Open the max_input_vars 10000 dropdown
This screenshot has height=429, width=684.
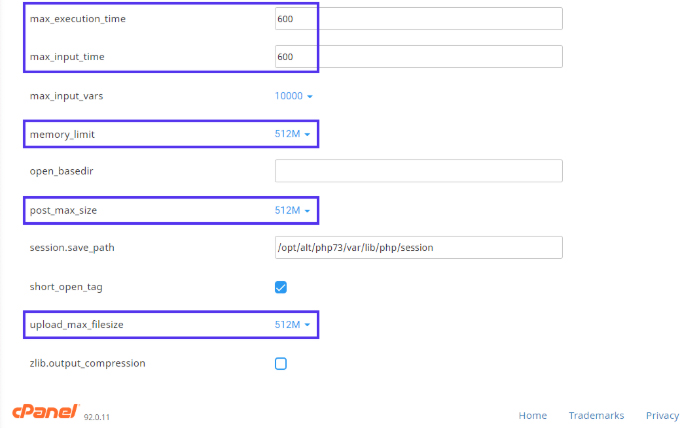(x=294, y=96)
